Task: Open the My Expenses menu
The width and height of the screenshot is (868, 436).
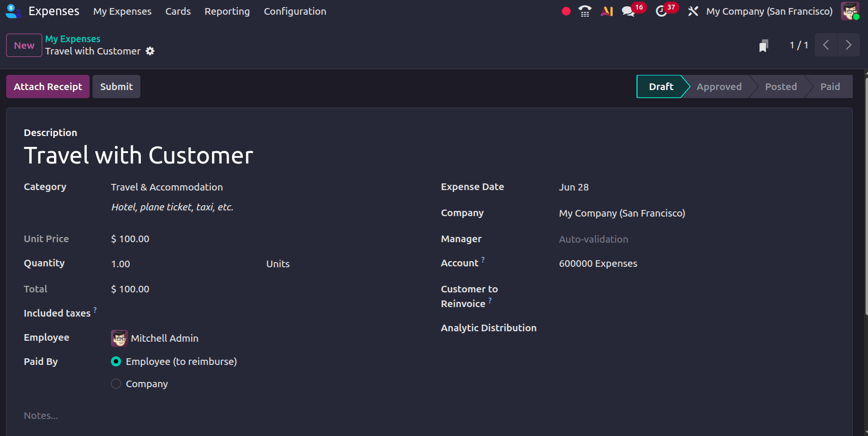Action: click(x=122, y=11)
